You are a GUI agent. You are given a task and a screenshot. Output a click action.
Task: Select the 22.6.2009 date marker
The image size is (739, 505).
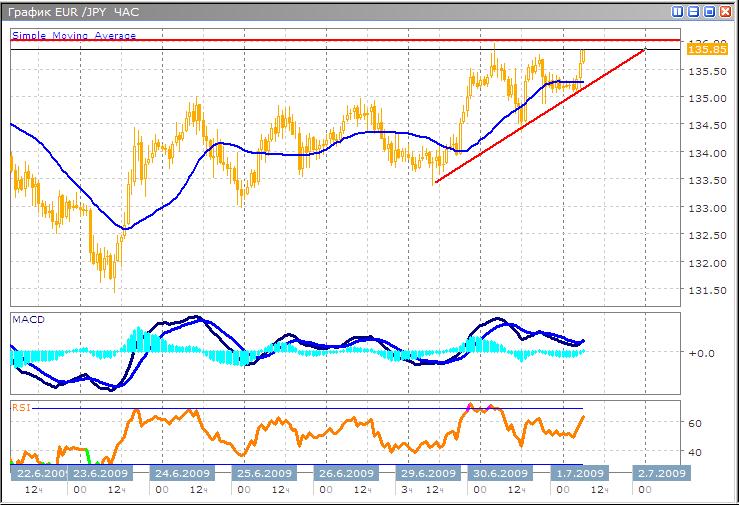click(x=39, y=473)
